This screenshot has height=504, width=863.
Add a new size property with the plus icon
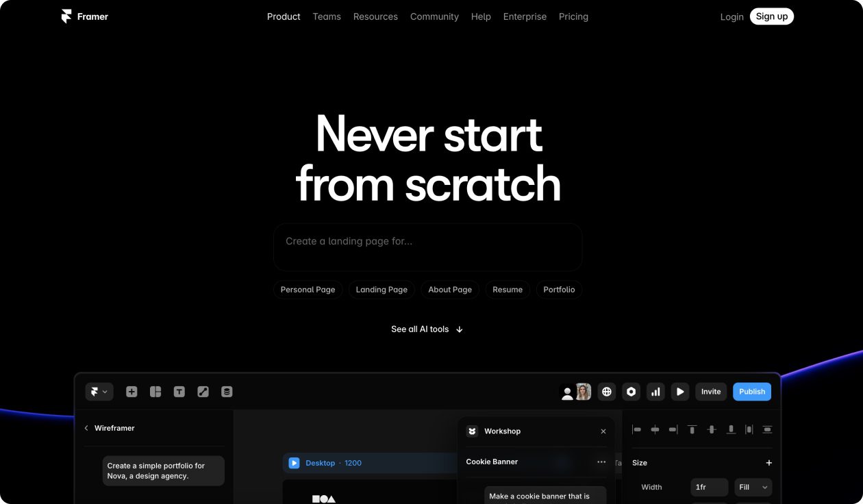(768, 462)
